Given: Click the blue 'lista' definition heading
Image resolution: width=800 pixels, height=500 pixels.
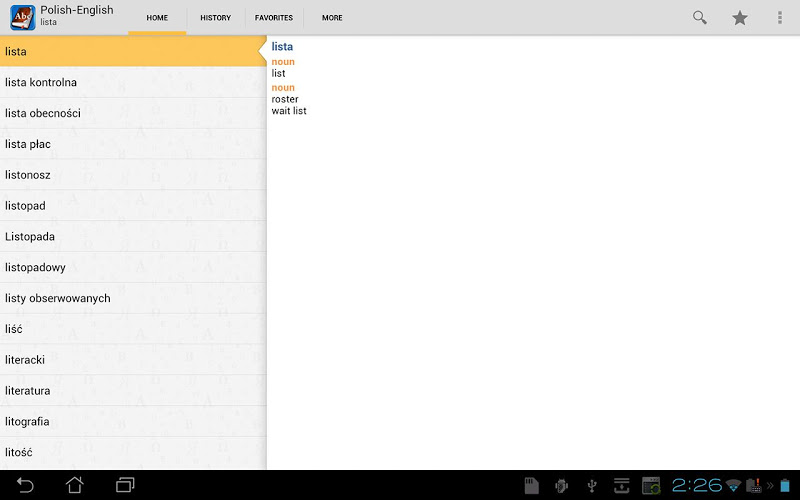Looking at the screenshot, I should 282,46.
